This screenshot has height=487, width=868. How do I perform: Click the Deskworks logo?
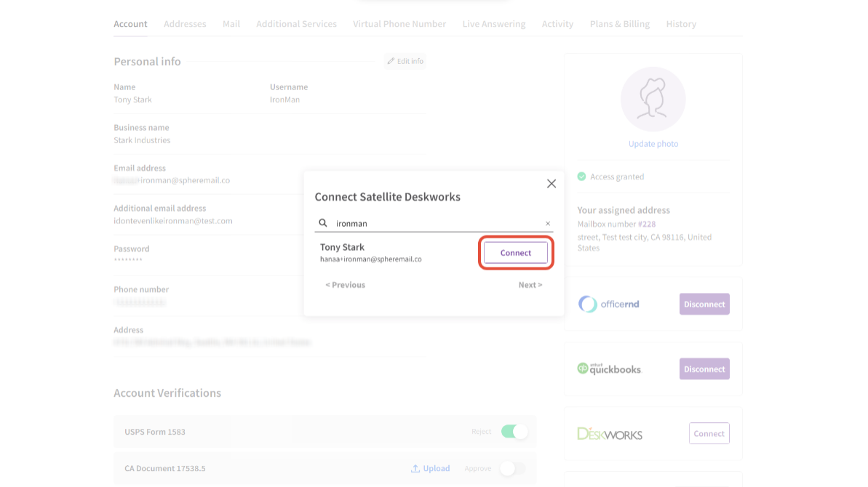pos(610,433)
